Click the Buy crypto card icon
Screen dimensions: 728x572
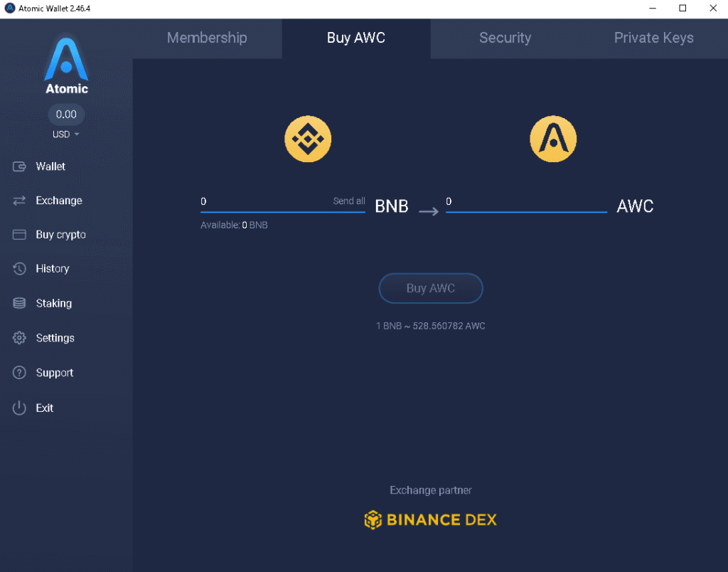[20, 235]
